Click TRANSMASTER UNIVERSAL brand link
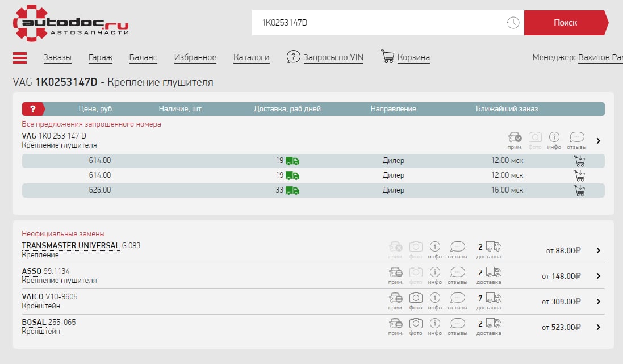This screenshot has height=364, width=623. click(x=71, y=245)
